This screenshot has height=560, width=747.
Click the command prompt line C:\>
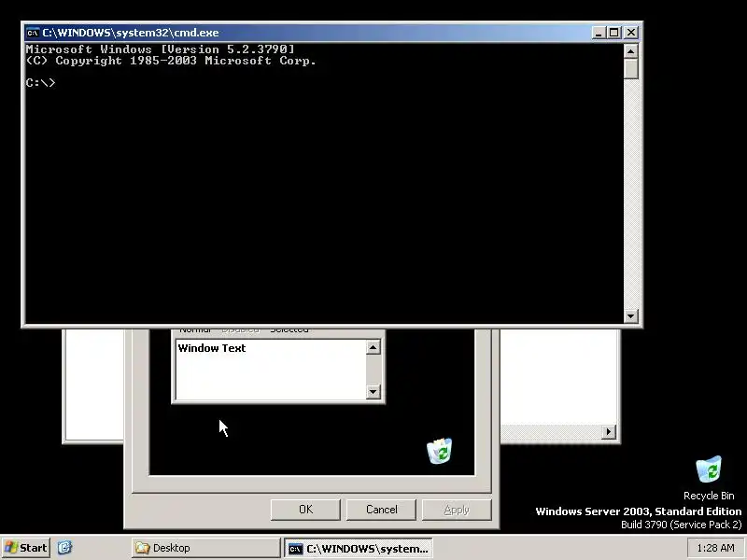(x=40, y=83)
